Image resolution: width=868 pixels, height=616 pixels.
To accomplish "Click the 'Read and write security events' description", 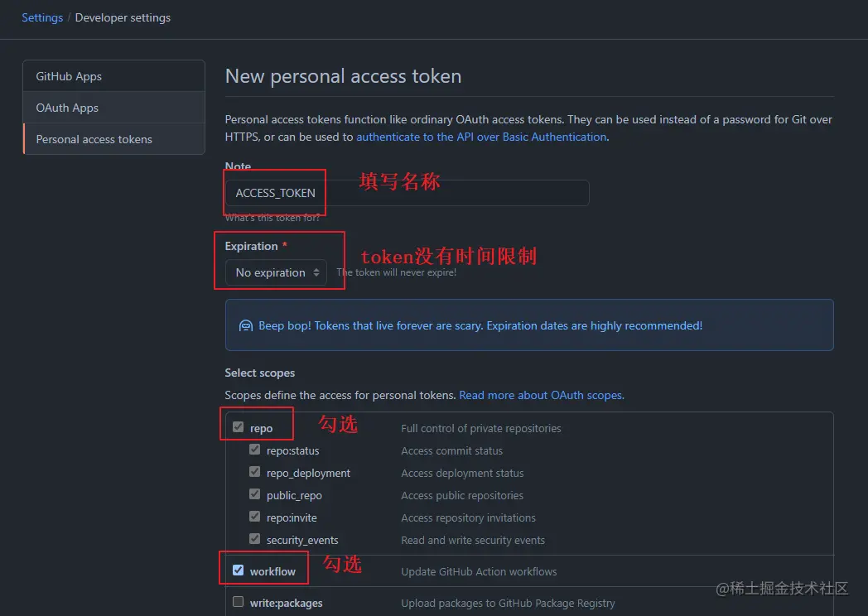I will (473, 540).
